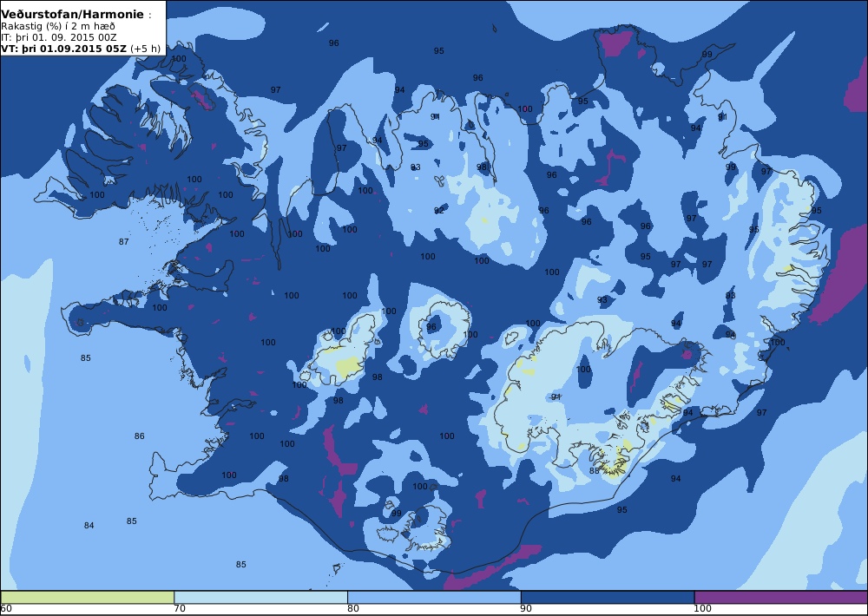Select the 'VT: þri 01.09.2015 05Z (+5 h)' line

[81, 48]
